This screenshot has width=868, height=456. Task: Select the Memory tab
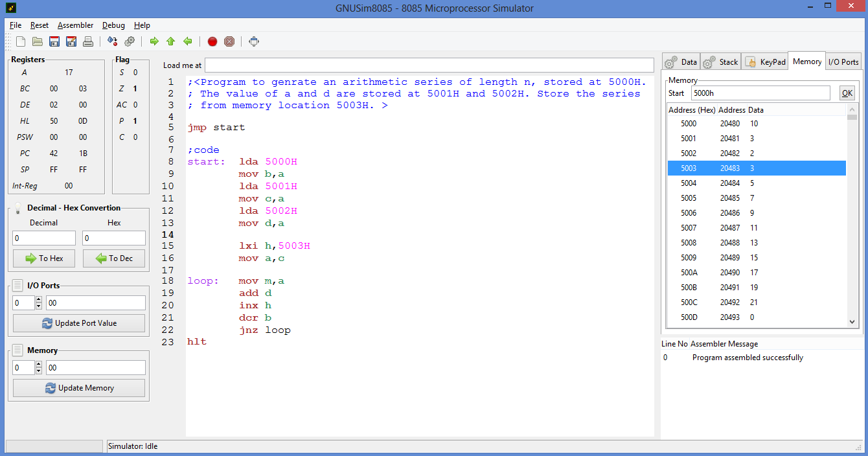[807, 62]
